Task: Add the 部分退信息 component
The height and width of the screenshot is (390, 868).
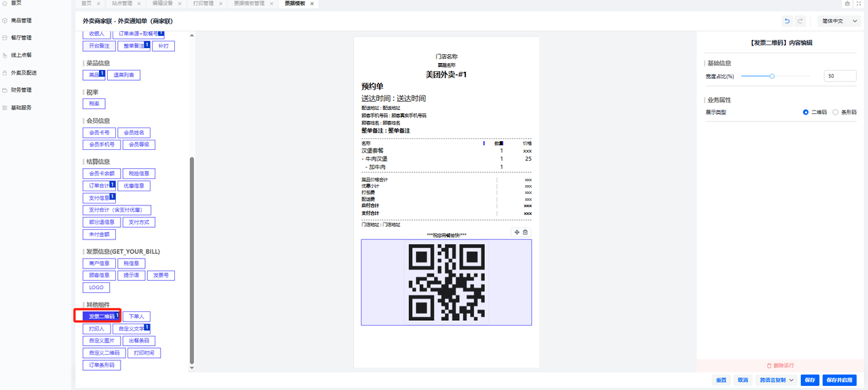Action: point(102,222)
